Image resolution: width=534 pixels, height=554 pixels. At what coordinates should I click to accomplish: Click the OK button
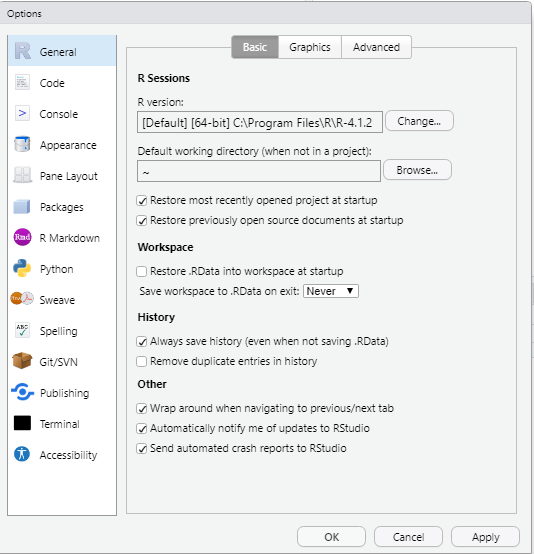pyautogui.click(x=331, y=537)
